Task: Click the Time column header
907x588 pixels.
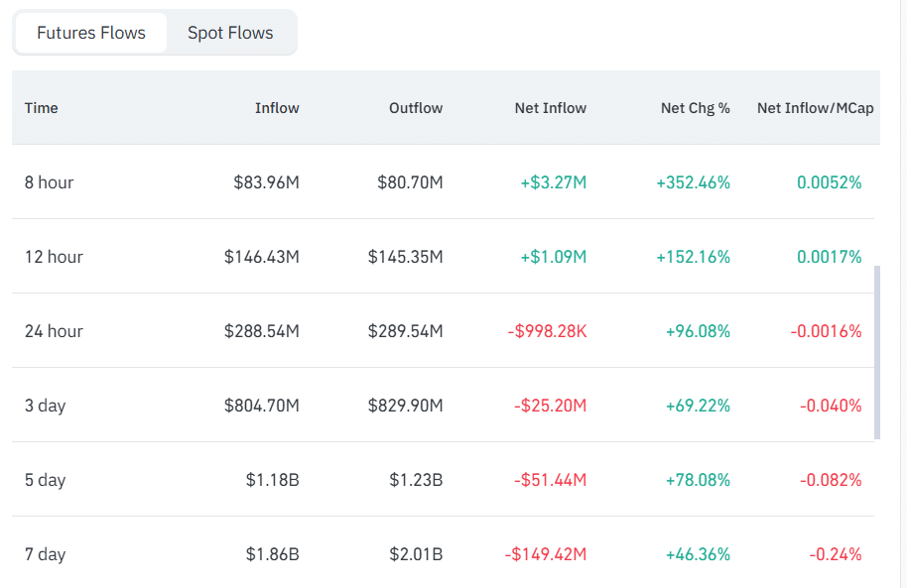Action: (41, 108)
